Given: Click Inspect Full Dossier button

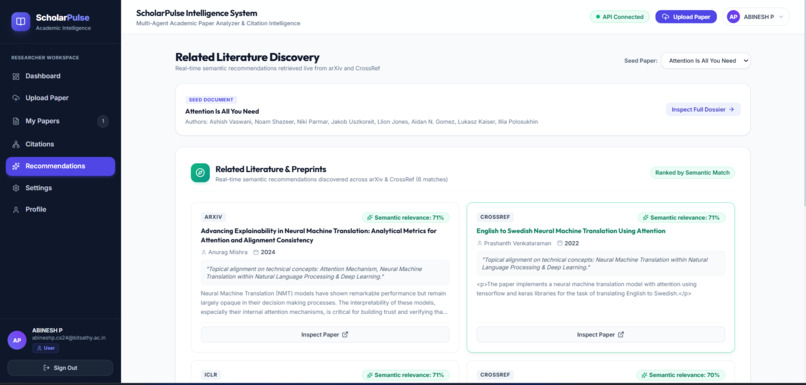Looking at the screenshot, I should click(703, 109).
